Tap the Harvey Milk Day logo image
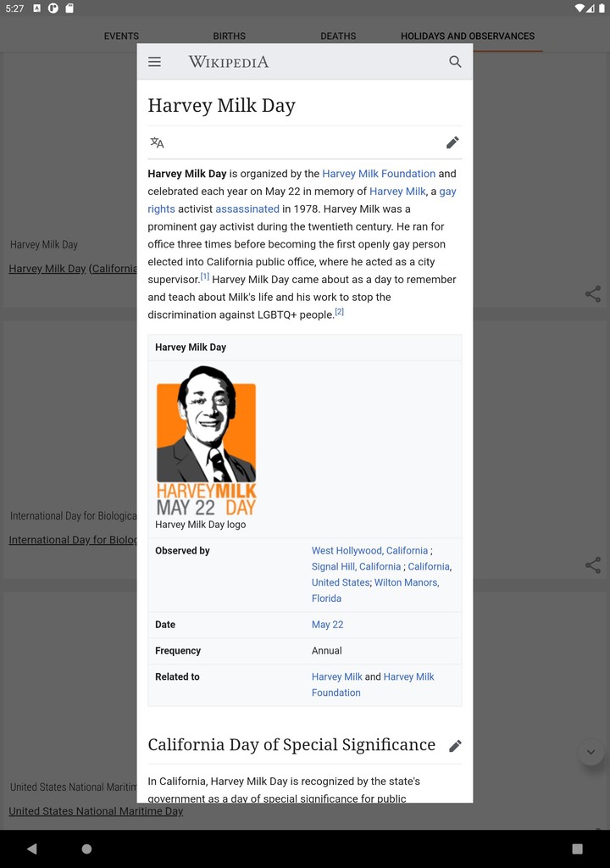The height and width of the screenshot is (868, 610). coord(207,441)
